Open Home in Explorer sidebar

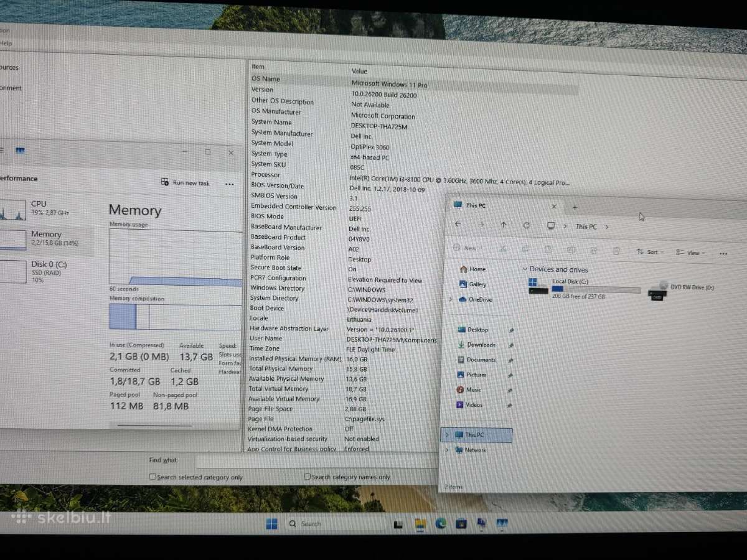coord(472,269)
